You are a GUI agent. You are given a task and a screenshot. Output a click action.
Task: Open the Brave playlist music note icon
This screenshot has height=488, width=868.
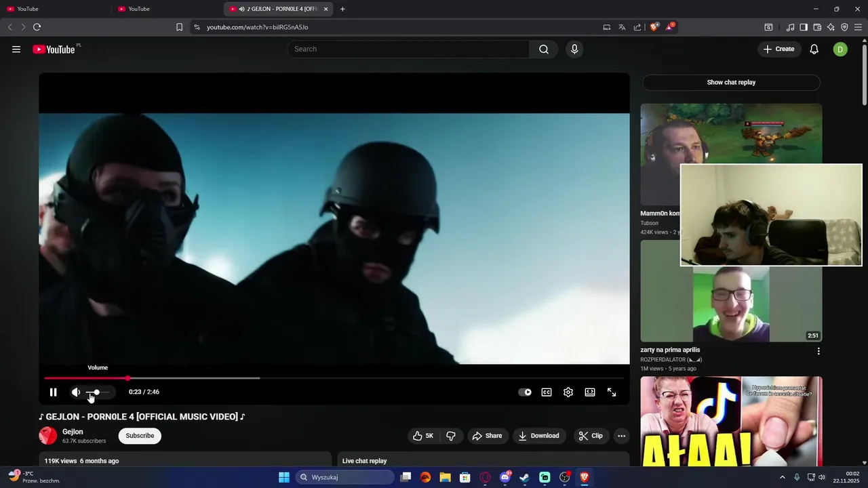tap(790, 27)
